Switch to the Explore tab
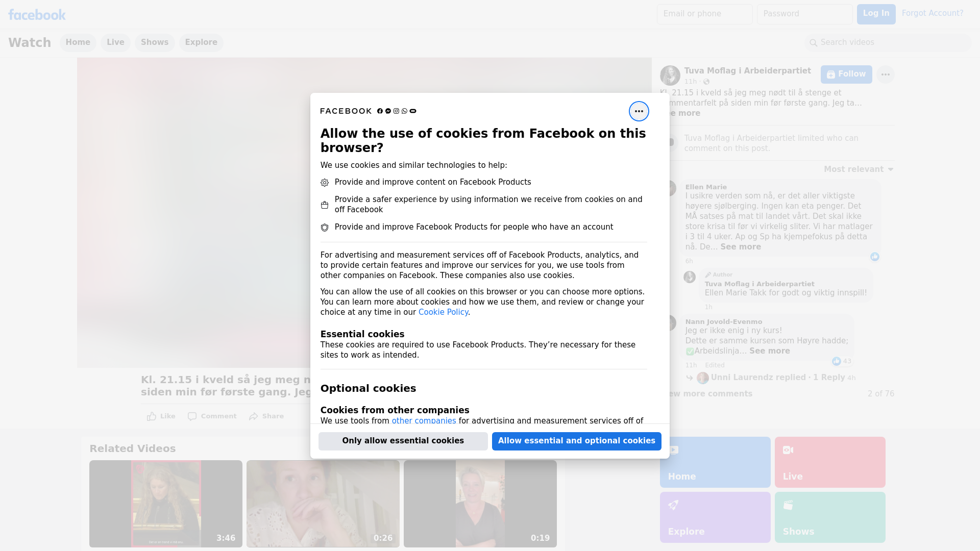The image size is (980, 551). pyautogui.click(x=201, y=42)
